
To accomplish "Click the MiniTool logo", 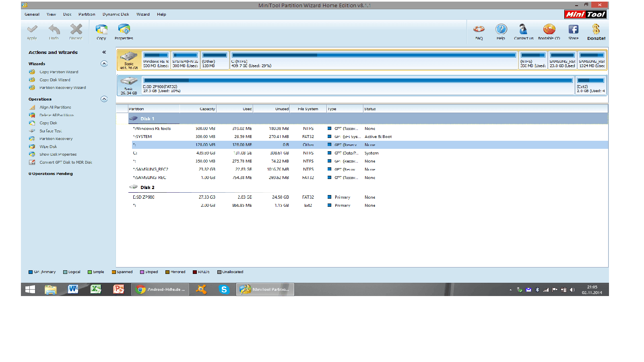I will click(x=586, y=14).
